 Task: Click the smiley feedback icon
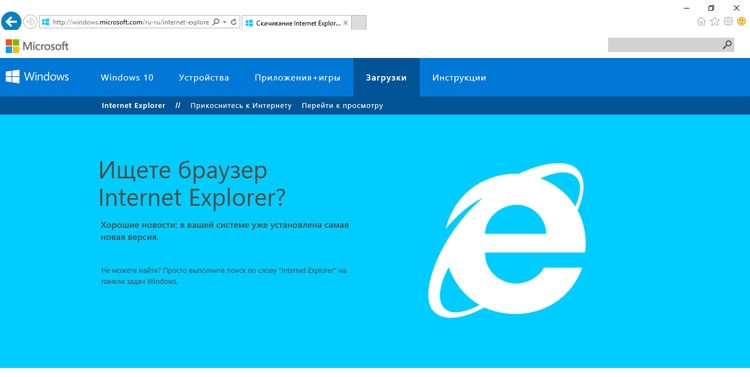[741, 22]
